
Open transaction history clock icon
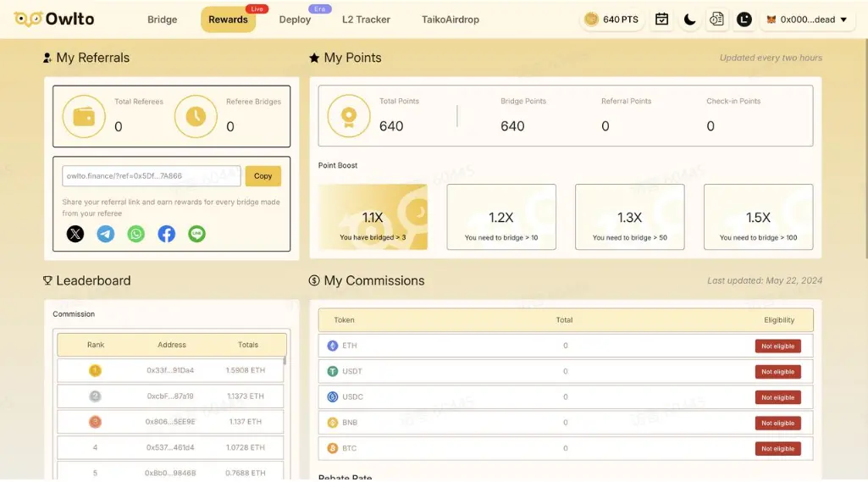[744, 19]
